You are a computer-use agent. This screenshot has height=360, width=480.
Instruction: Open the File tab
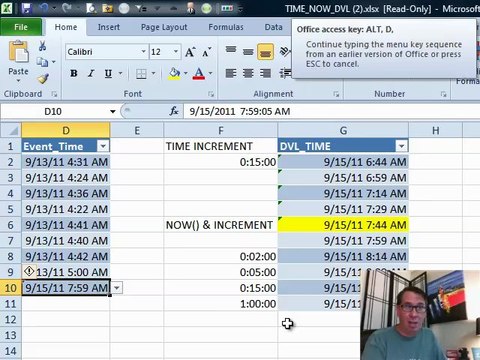tap(21, 27)
